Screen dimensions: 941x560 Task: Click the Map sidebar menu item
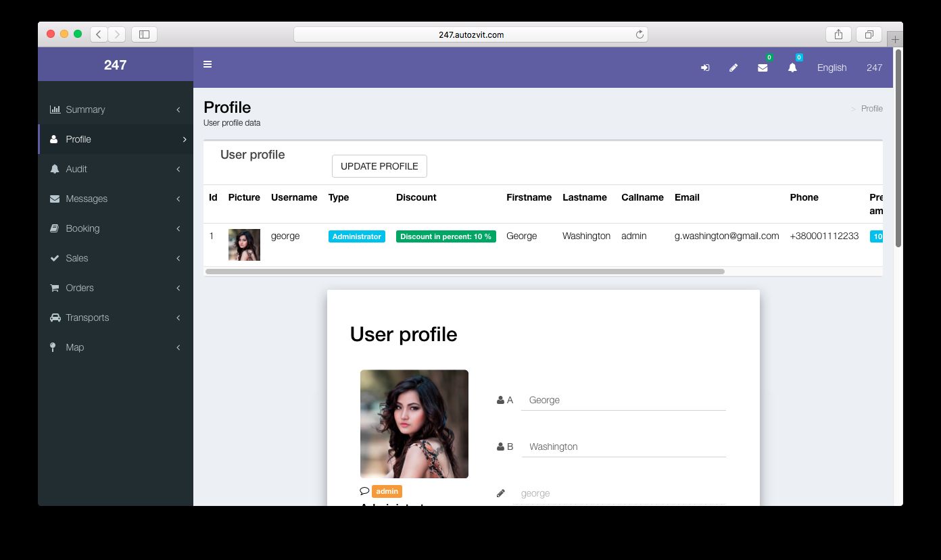[116, 347]
